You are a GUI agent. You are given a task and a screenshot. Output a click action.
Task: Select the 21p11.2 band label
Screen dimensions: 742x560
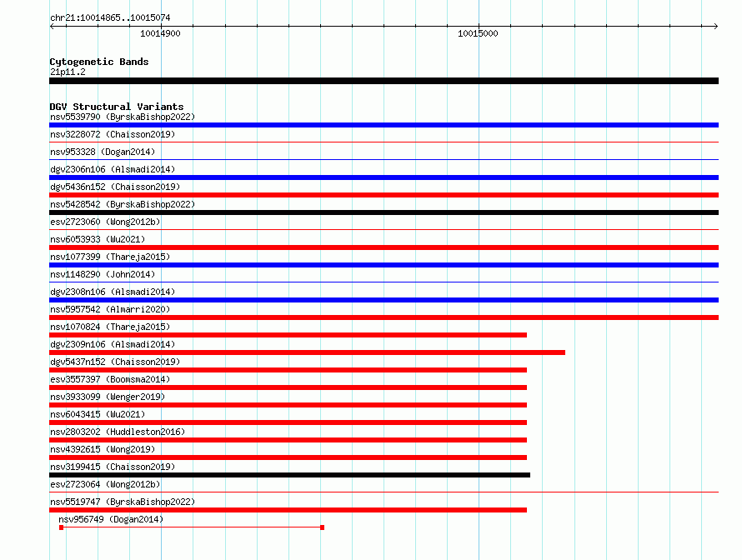(x=68, y=72)
